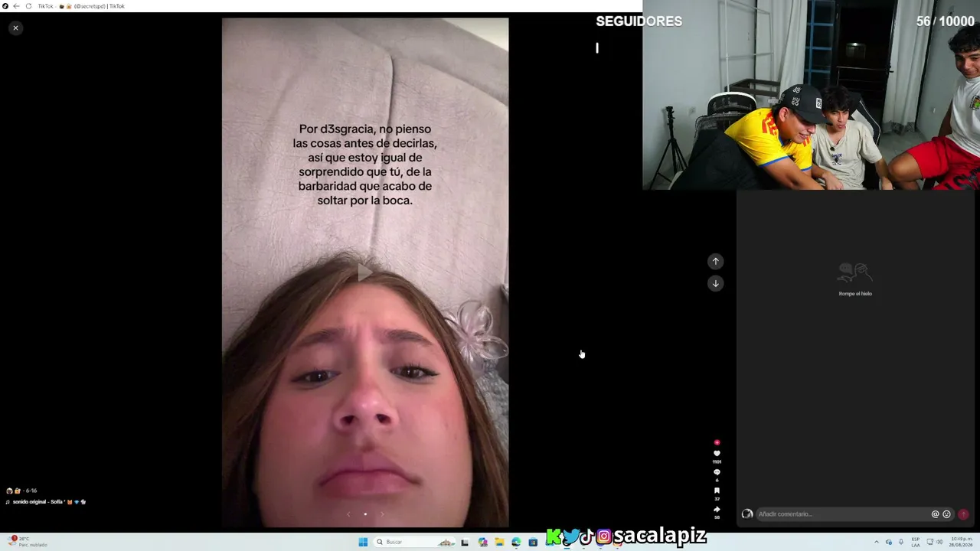Open the Windows Start menu
Image resolution: width=980 pixels, height=551 pixels.
(x=363, y=542)
